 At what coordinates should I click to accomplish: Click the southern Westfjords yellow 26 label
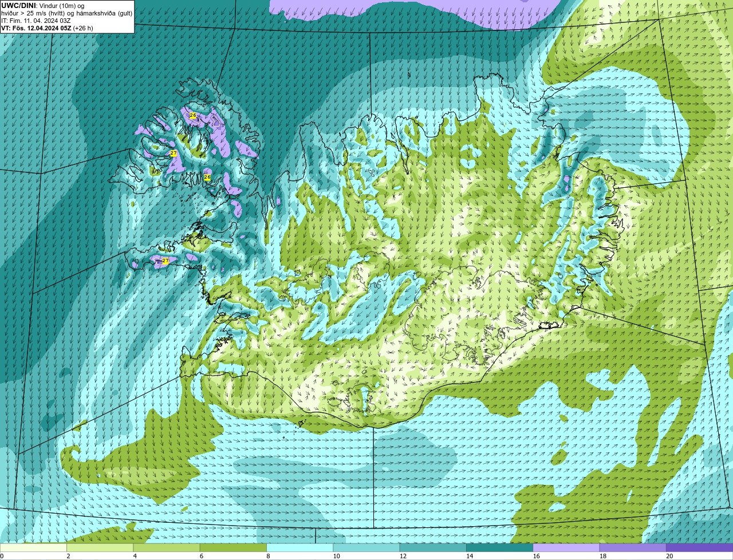(207, 178)
